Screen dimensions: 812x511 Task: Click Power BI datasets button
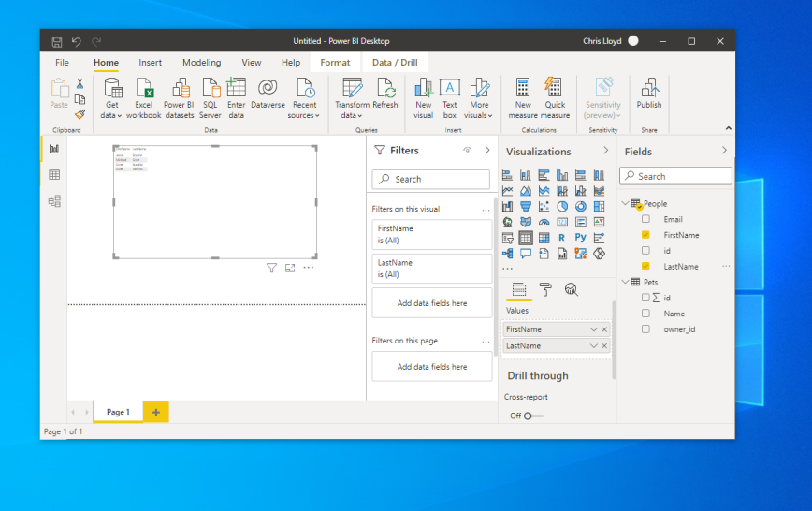point(180,98)
